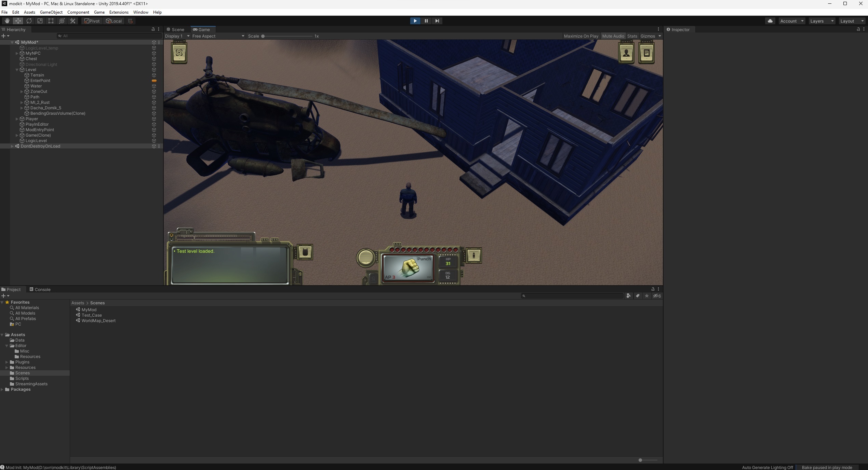
Task: Open Free Aspect dropdown
Action: tap(218, 36)
